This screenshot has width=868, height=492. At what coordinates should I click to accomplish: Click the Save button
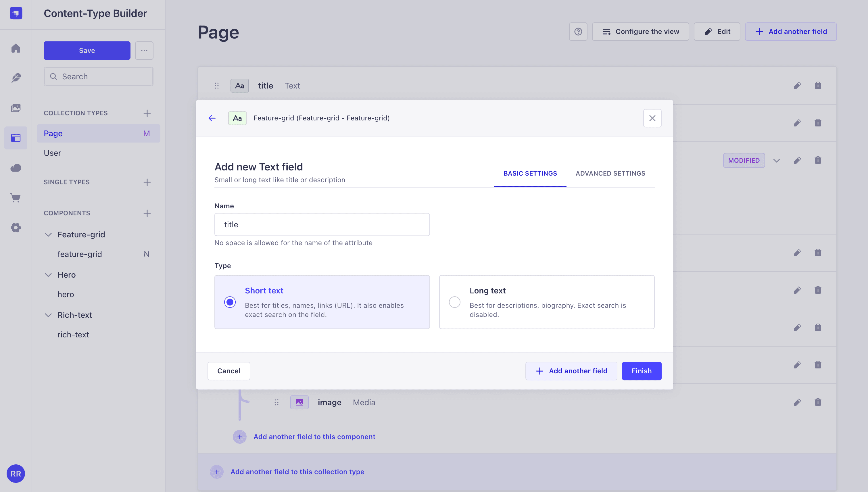coord(87,50)
